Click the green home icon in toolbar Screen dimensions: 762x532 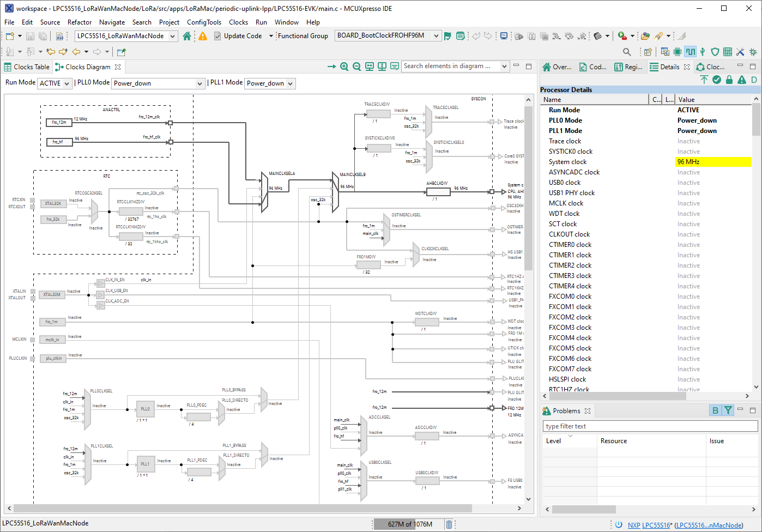click(187, 36)
